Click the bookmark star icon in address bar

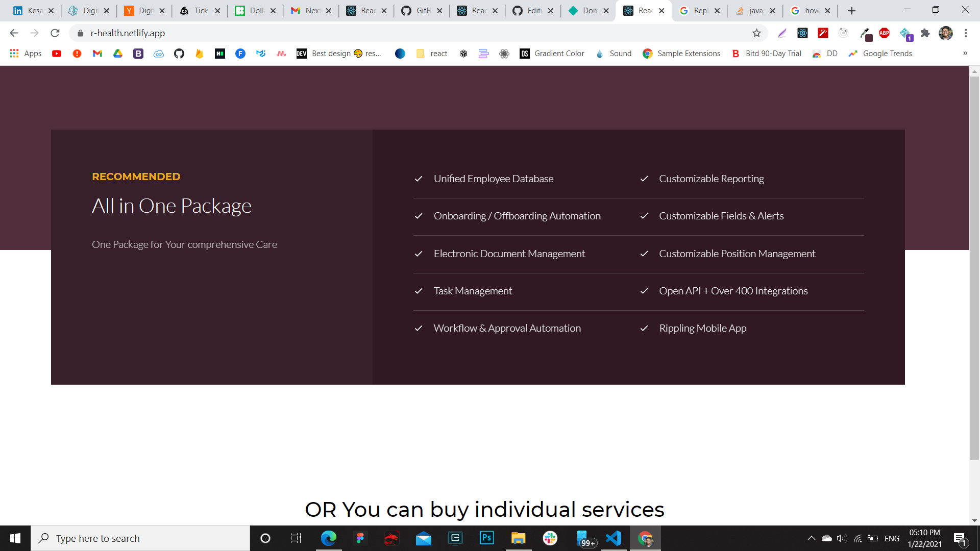click(x=756, y=33)
